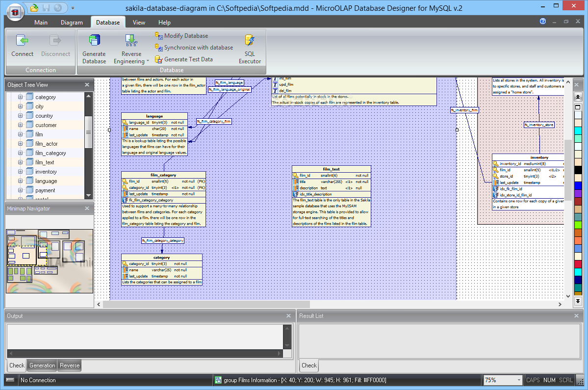Select the film_text table header in diagram
This screenshot has height=390, width=588.
click(332, 169)
